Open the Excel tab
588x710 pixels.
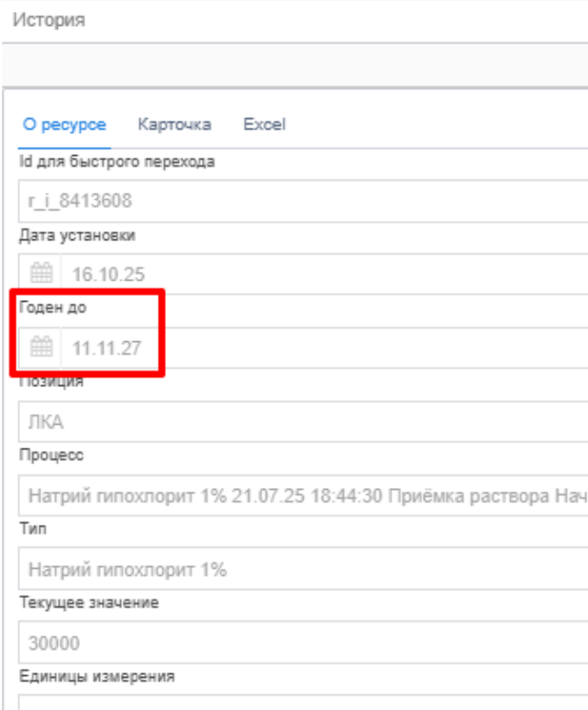click(x=264, y=125)
